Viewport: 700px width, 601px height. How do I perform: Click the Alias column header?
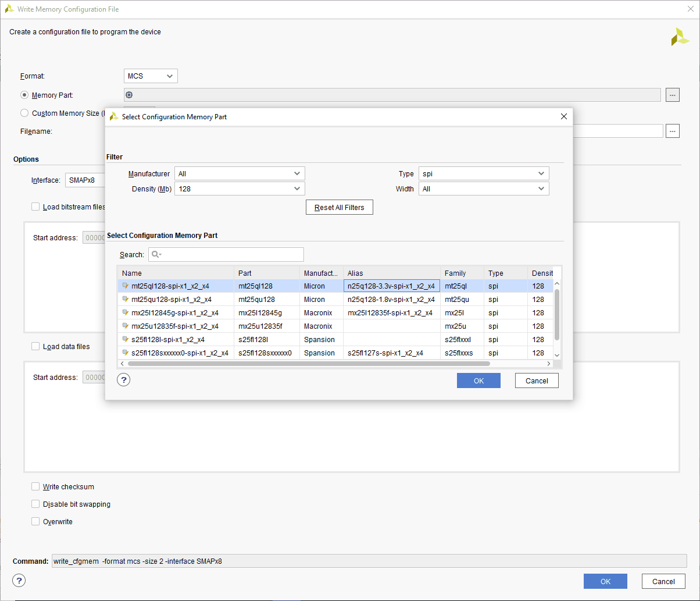click(391, 273)
